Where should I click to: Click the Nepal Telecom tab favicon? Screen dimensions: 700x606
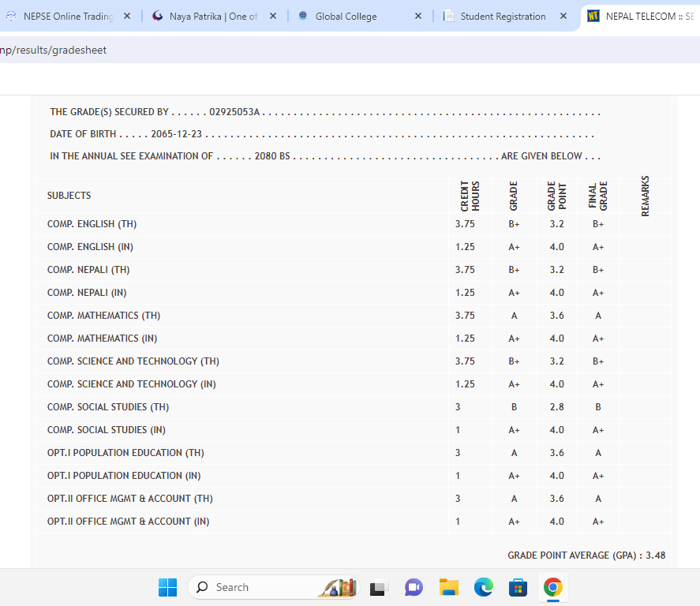tap(594, 16)
